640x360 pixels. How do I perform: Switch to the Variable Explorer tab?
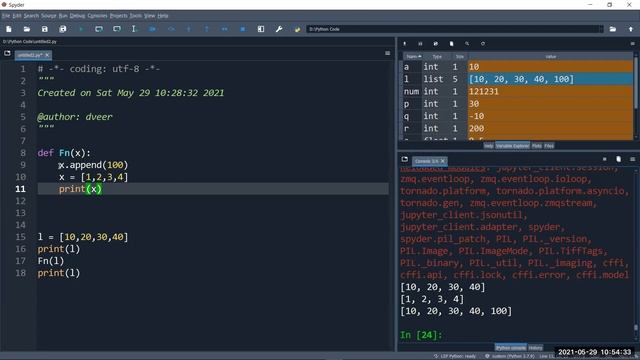pos(512,146)
